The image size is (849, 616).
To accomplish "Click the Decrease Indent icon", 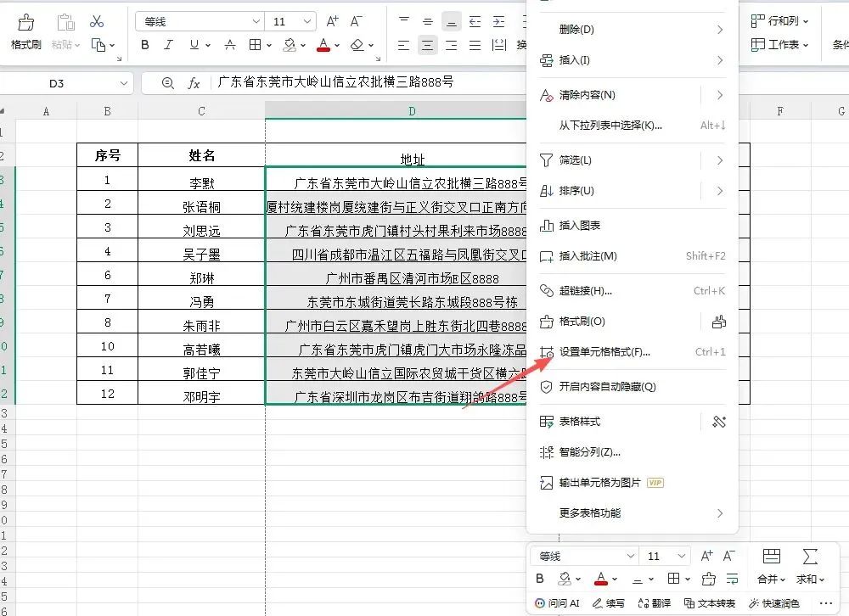I will click(x=475, y=22).
